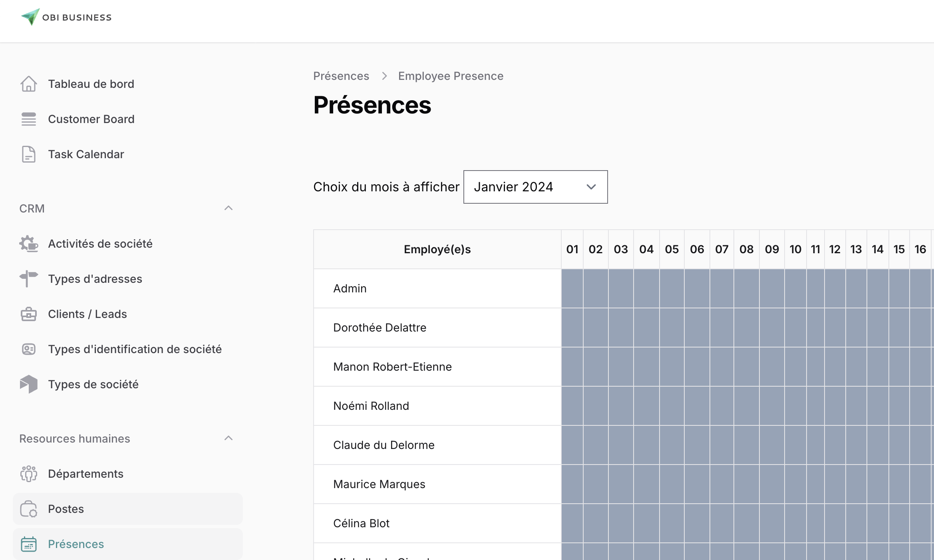The width and height of the screenshot is (934, 560).
Task: Click the Présences sidebar icon
Action: [28, 544]
